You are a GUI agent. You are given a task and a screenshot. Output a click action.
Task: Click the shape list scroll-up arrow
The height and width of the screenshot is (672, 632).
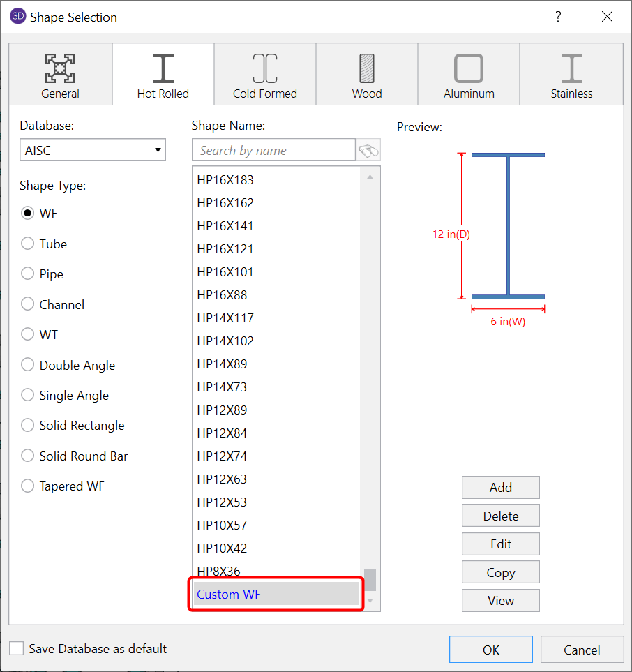[370, 175]
